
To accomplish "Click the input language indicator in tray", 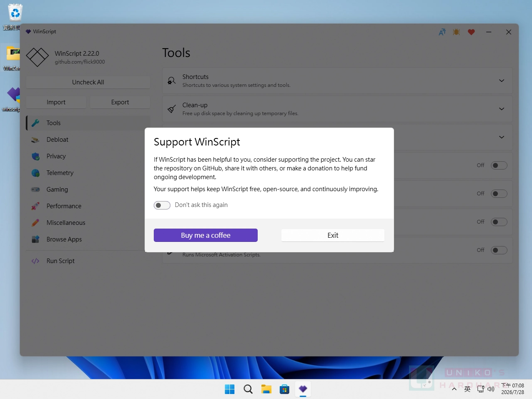I will point(467,389).
